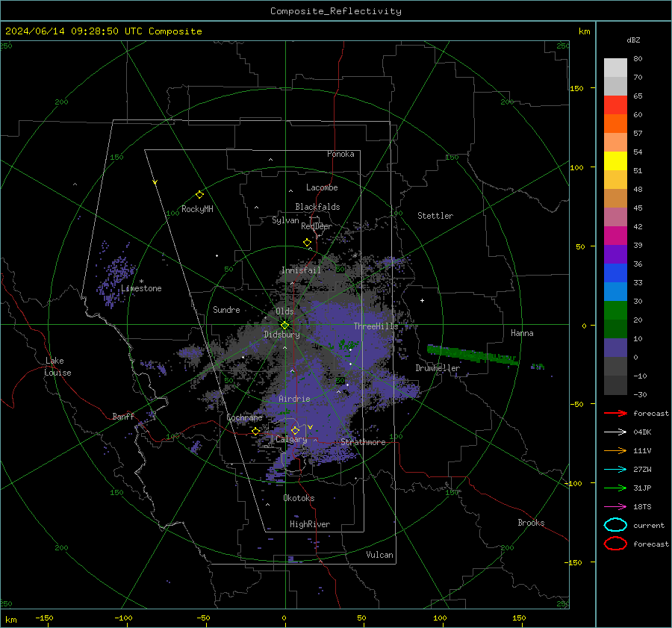The height and width of the screenshot is (628, 672).
Task: Click the ThreeHills label
Action: click(x=376, y=326)
